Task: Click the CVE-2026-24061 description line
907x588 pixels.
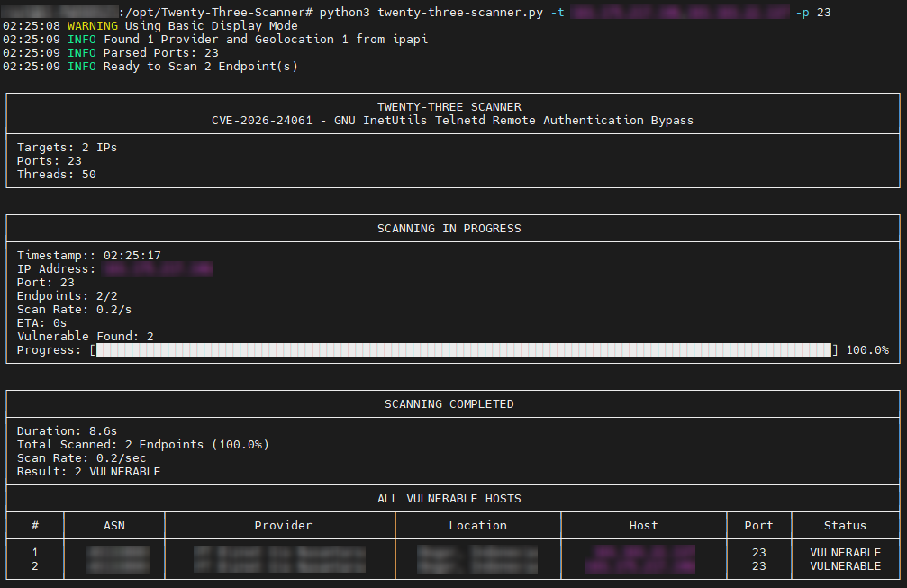Action: (452, 121)
